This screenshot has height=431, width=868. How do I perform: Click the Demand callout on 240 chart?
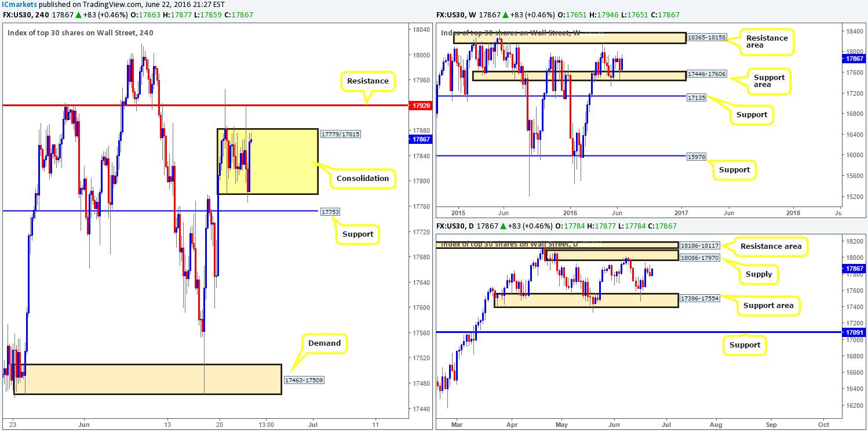tap(324, 343)
